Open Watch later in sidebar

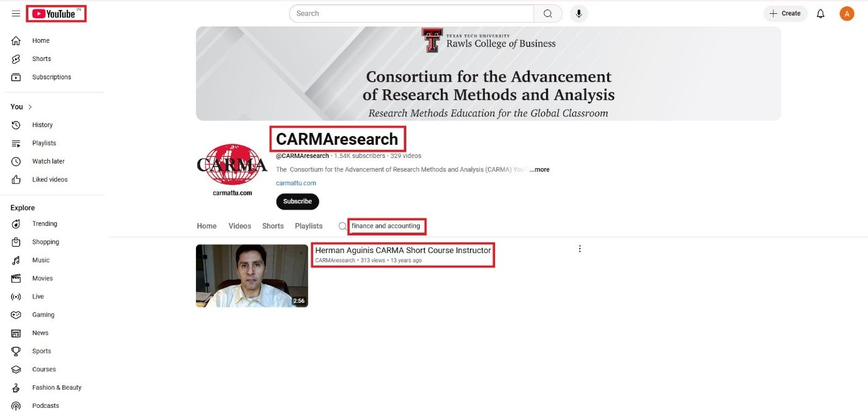coord(48,161)
